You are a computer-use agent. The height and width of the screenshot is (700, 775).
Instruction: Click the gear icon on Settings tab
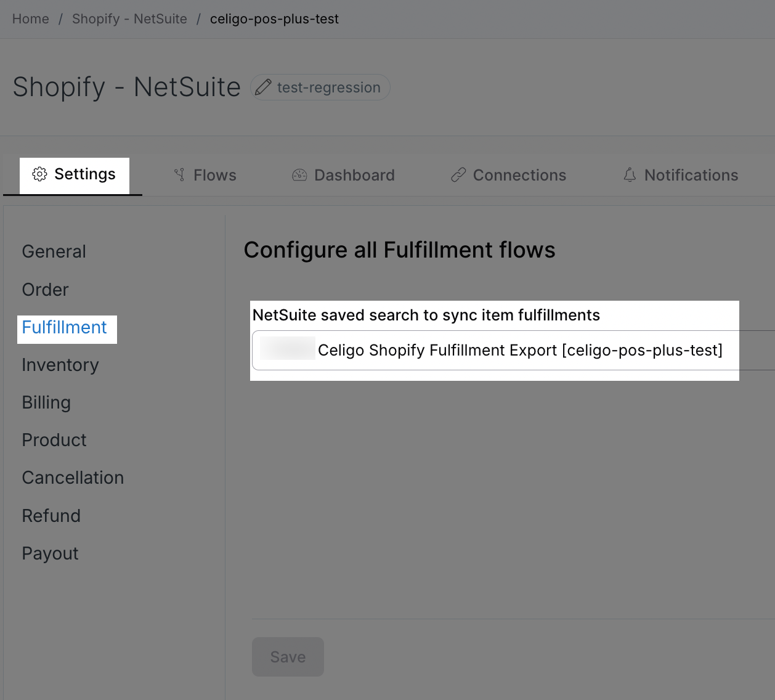(x=39, y=174)
